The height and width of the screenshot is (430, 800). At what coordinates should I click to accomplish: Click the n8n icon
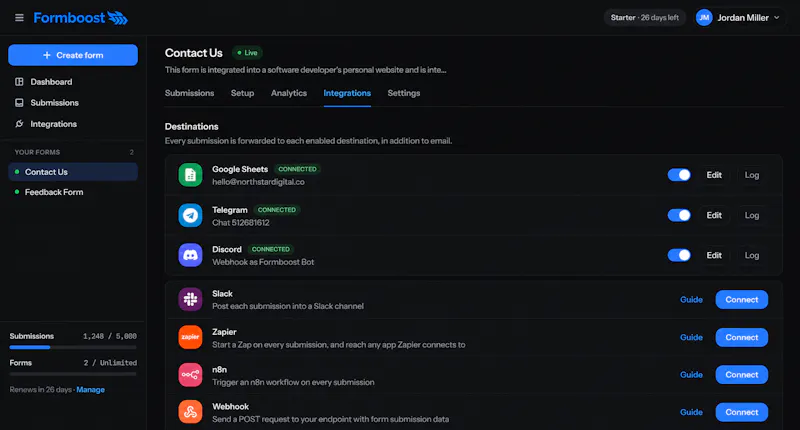190,374
